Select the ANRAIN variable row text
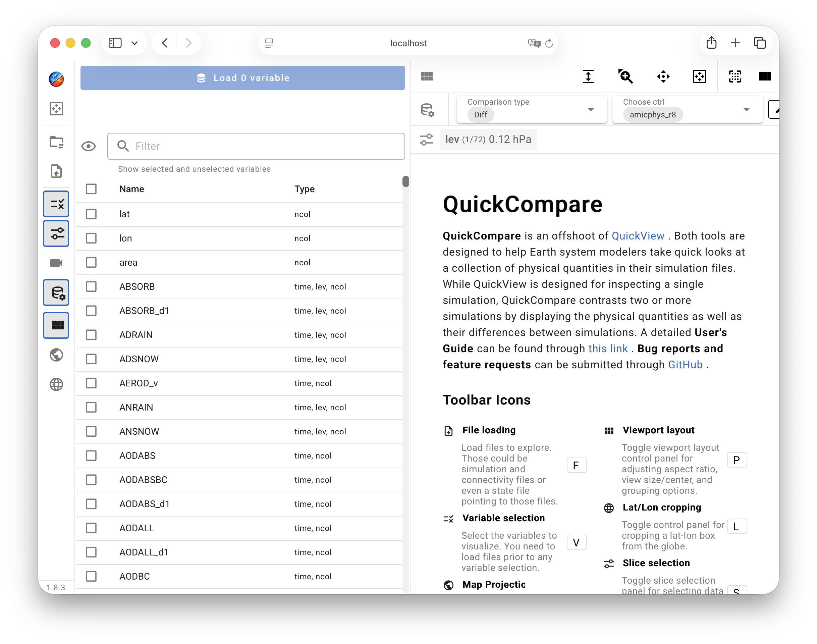This screenshot has height=644, width=817. click(x=136, y=407)
